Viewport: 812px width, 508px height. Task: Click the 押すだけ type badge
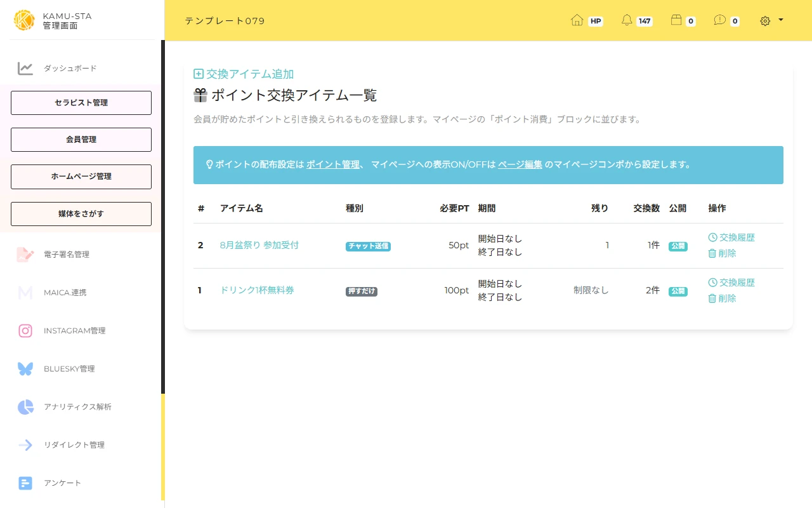[362, 291]
